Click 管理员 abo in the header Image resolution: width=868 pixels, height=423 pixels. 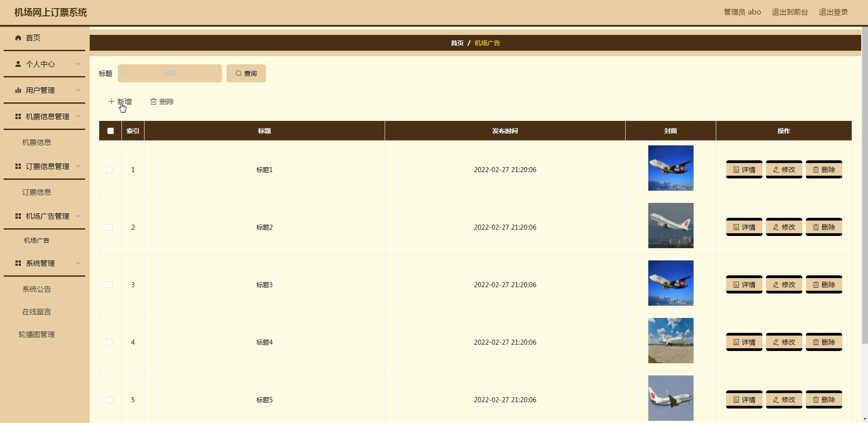pyautogui.click(x=742, y=12)
